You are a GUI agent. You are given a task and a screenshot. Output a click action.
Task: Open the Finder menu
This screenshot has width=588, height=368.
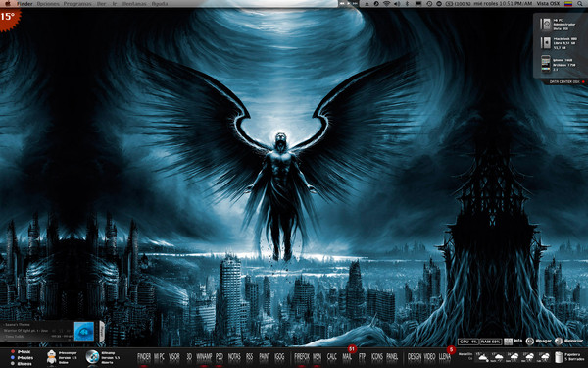pos(24,3)
